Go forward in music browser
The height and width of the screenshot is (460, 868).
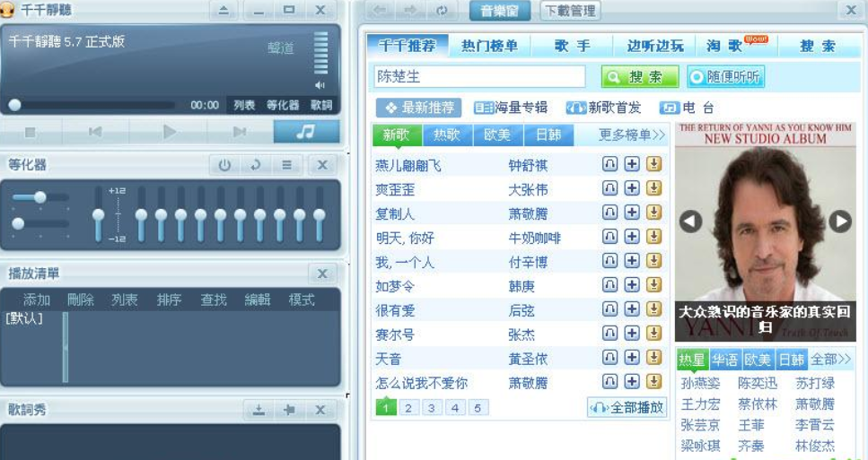coord(410,11)
